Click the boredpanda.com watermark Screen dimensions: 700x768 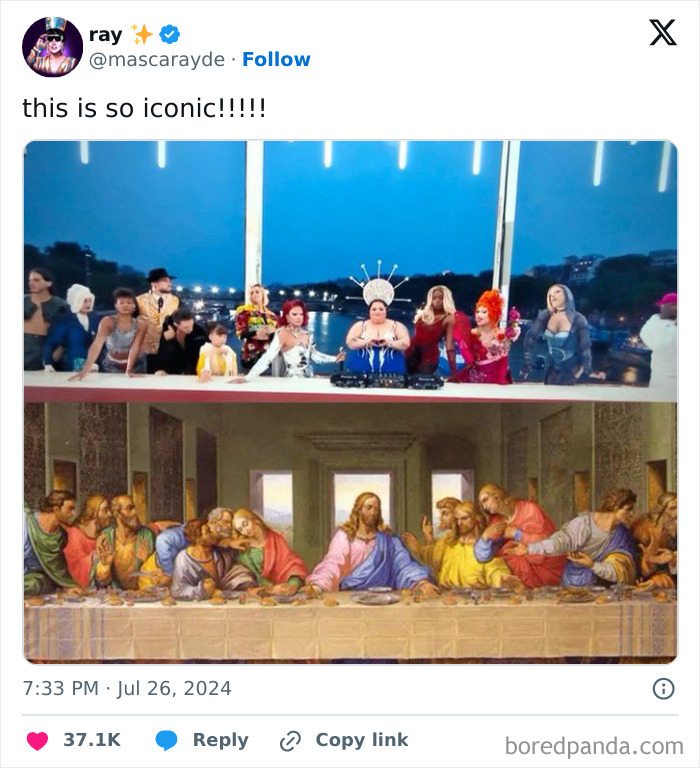(x=594, y=746)
